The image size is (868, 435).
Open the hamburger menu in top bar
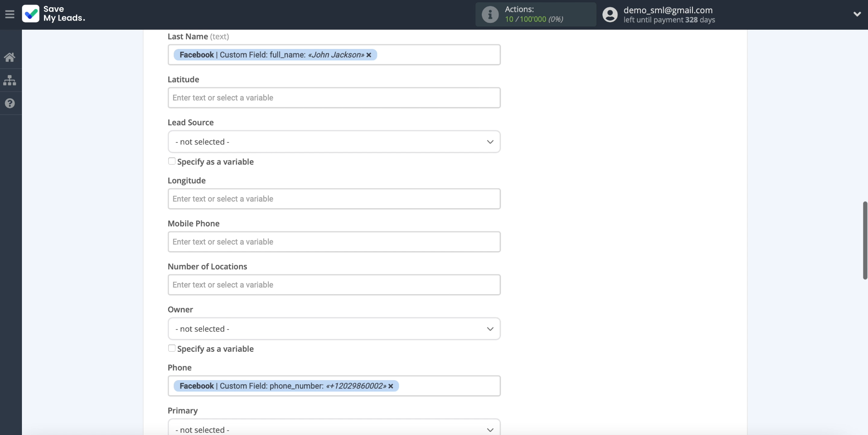click(x=10, y=15)
